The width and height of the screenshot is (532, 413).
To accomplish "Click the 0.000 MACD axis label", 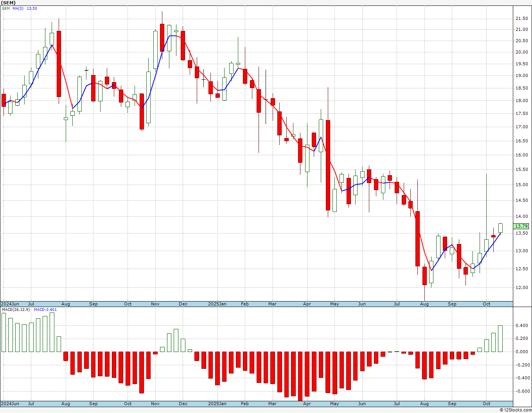I will (522, 352).
